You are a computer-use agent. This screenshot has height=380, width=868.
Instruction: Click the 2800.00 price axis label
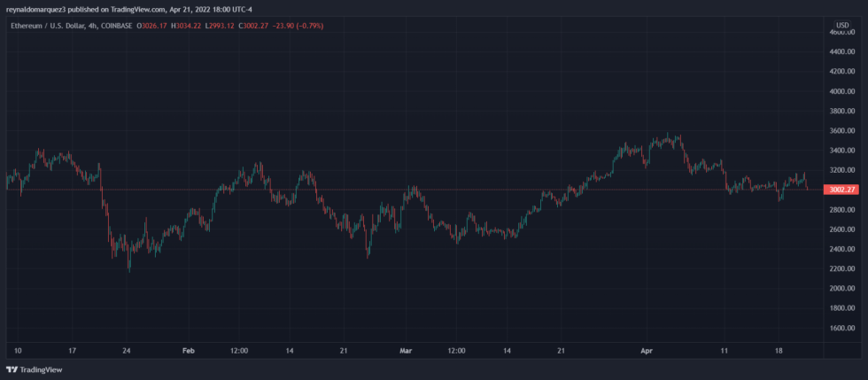(x=842, y=210)
